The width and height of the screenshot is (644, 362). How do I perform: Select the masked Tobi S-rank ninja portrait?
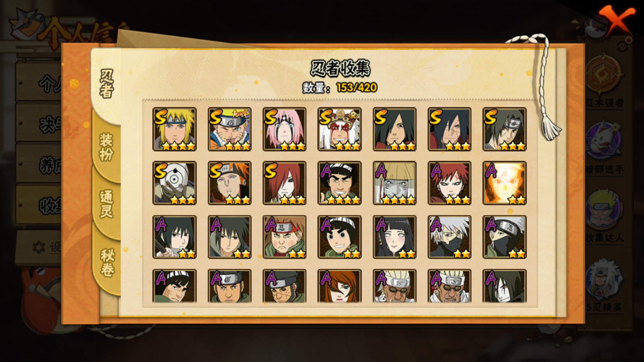click(x=175, y=183)
